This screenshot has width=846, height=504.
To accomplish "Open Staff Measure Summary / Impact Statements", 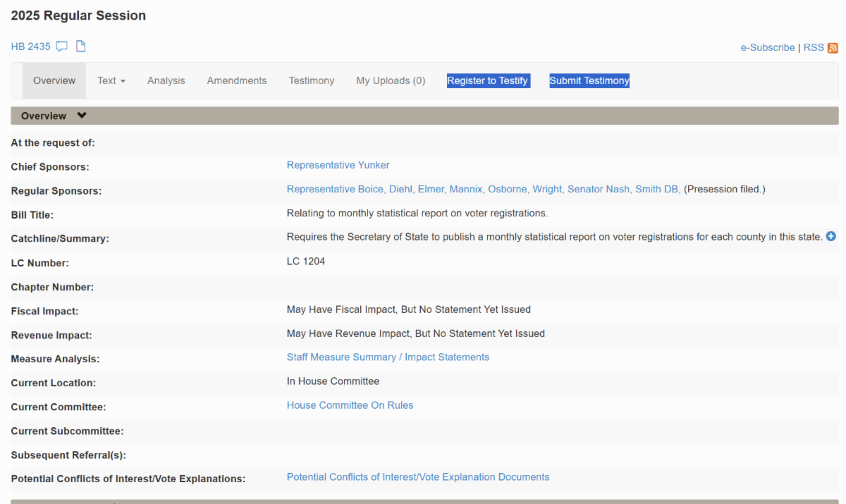I will point(388,357).
